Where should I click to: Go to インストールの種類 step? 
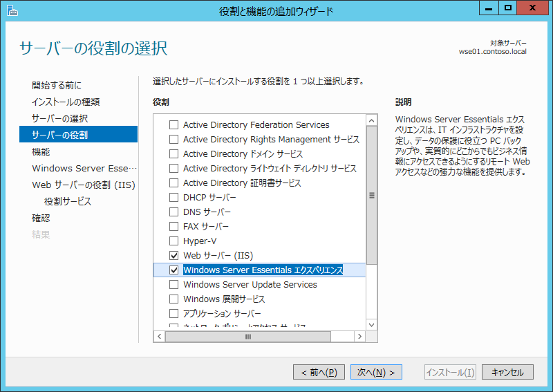coord(66,102)
